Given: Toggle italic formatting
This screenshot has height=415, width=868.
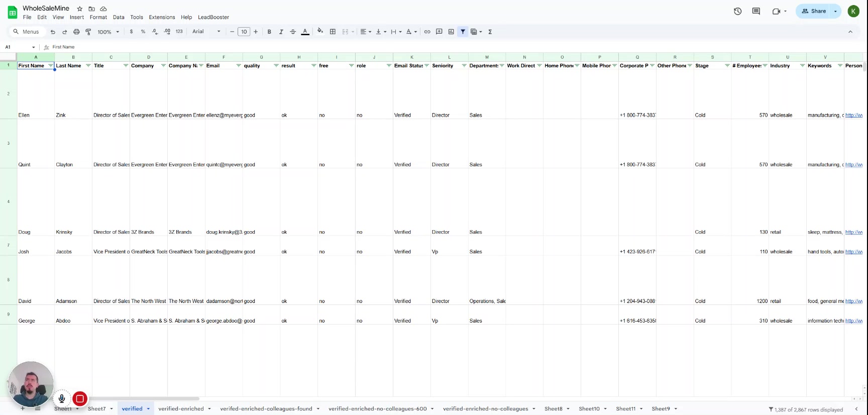Looking at the screenshot, I should [281, 32].
